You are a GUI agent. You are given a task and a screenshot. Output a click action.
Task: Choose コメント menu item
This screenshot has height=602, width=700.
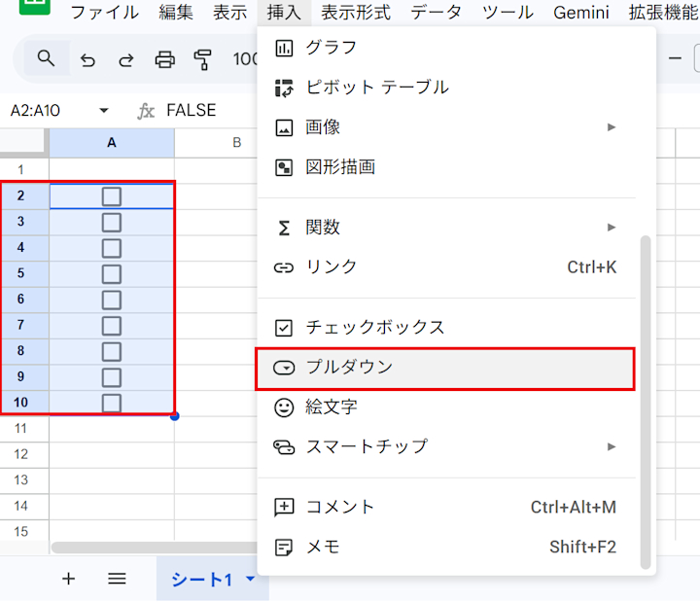coord(446,508)
